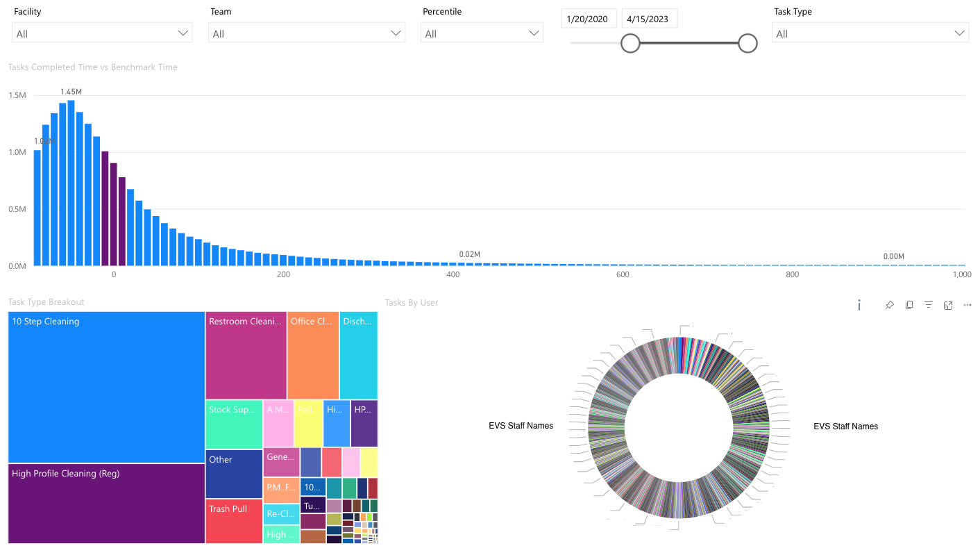Click the end date field showing 4/15/2023
This screenshot has width=980, height=555.
click(x=649, y=19)
